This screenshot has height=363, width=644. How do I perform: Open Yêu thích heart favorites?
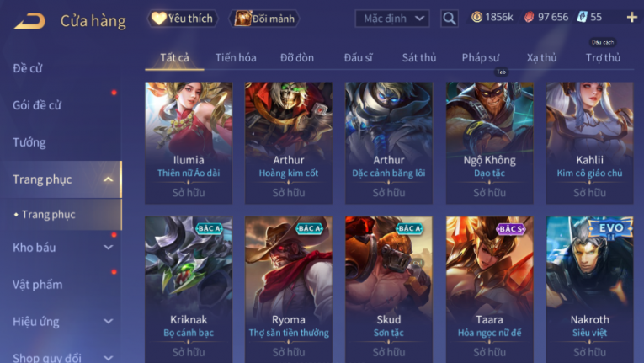[x=182, y=19]
